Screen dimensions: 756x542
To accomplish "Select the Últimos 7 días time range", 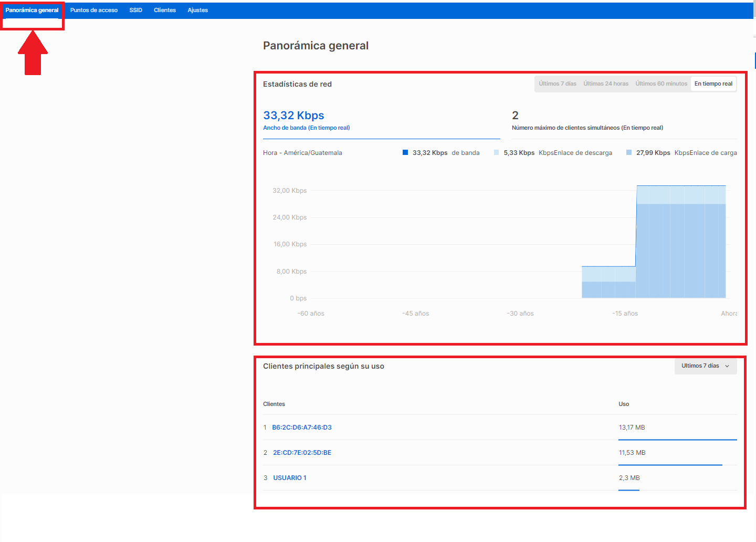I will pyautogui.click(x=557, y=84).
